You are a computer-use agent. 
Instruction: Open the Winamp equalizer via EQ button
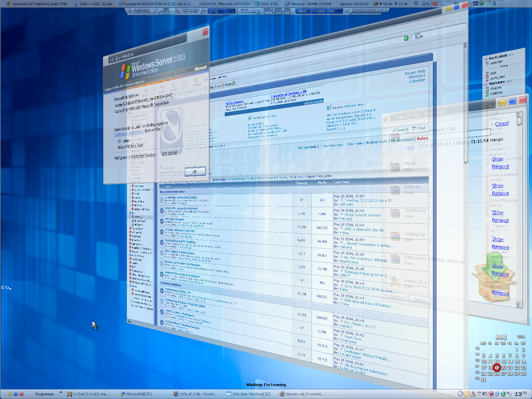tap(358, 10)
